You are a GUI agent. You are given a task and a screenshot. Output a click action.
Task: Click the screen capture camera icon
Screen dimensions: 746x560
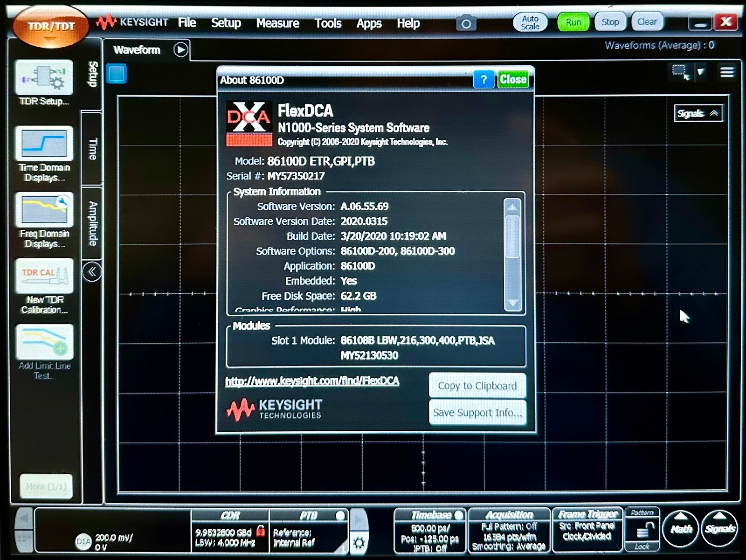click(x=466, y=23)
